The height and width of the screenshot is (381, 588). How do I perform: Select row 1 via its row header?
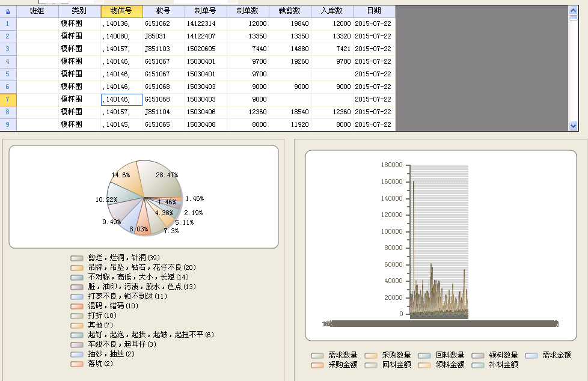click(x=8, y=24)
